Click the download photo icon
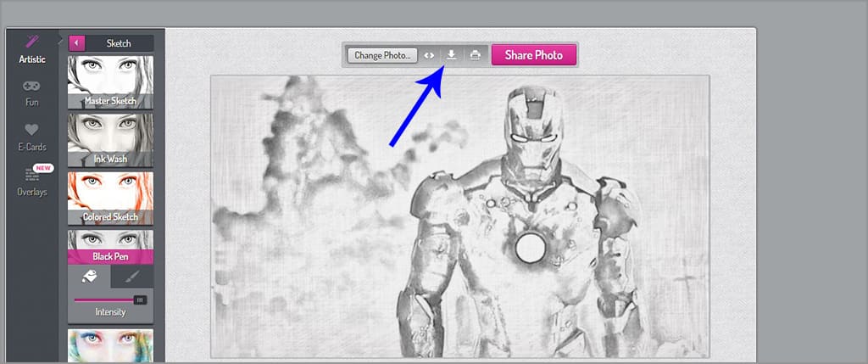Image resolution: width=868 pixels, height=364 pixels. pyautogui.click(x=452, y=55)
